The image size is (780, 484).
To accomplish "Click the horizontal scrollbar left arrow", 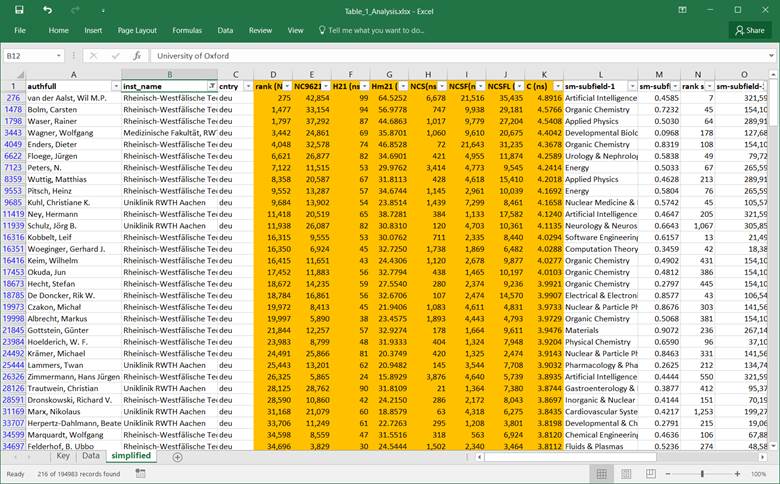I will pos(480,457).
